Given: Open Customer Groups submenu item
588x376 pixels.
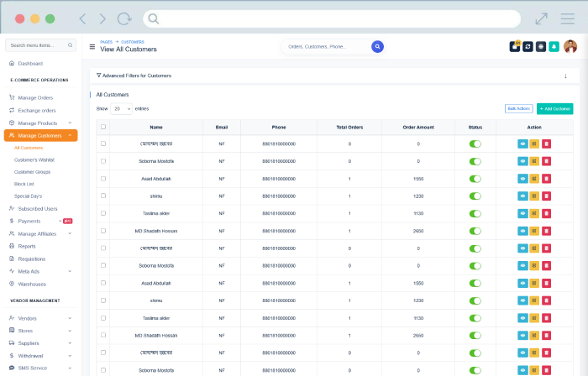Looking at the screenshot, I should 32,171.
